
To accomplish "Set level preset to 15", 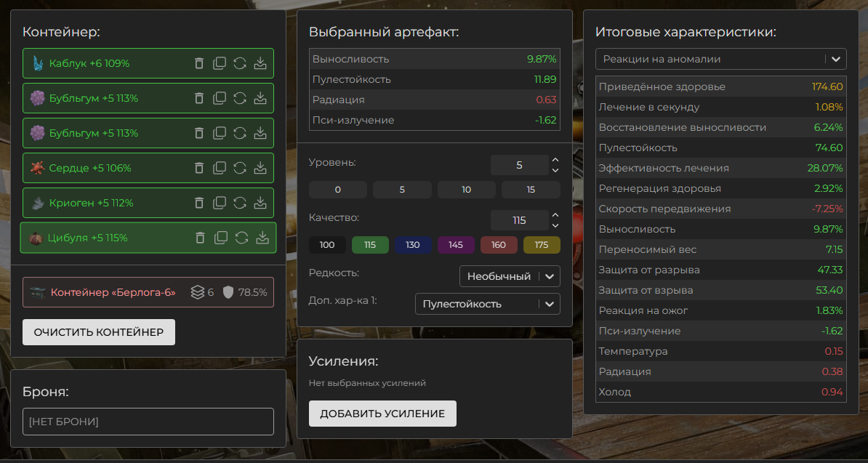I will [x=531, y=190].
